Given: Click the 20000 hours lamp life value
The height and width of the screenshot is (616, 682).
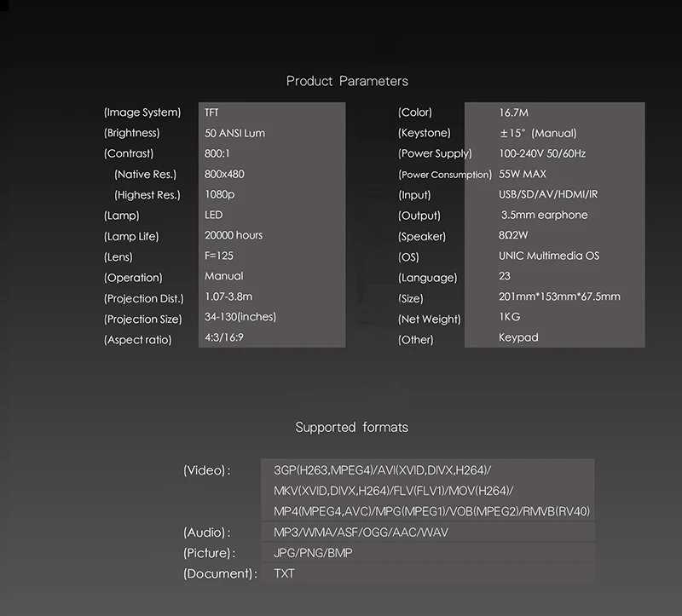Looking at the screenshot, I should coord(234,235).
